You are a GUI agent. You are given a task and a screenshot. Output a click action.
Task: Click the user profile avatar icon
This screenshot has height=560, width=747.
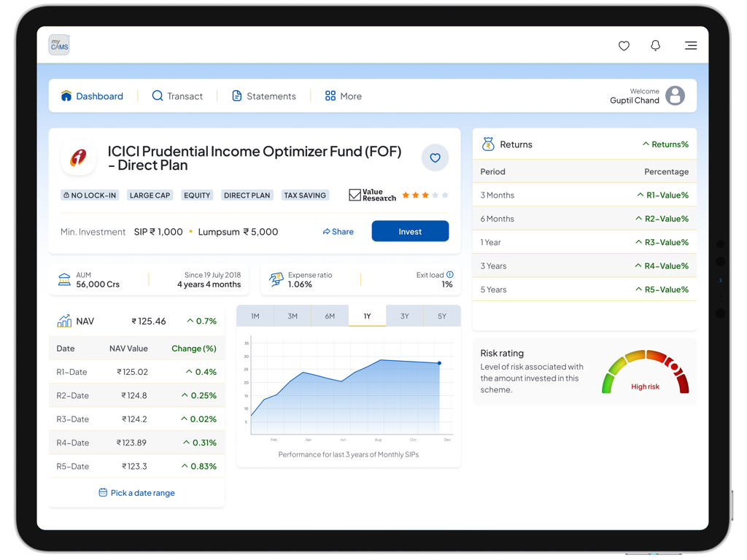click(674, 96)
